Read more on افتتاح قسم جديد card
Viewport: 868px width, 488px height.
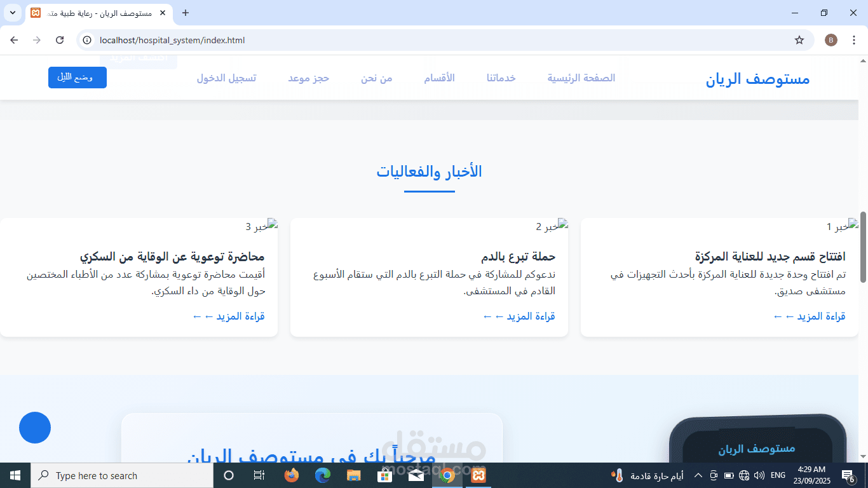pos(810,316)
